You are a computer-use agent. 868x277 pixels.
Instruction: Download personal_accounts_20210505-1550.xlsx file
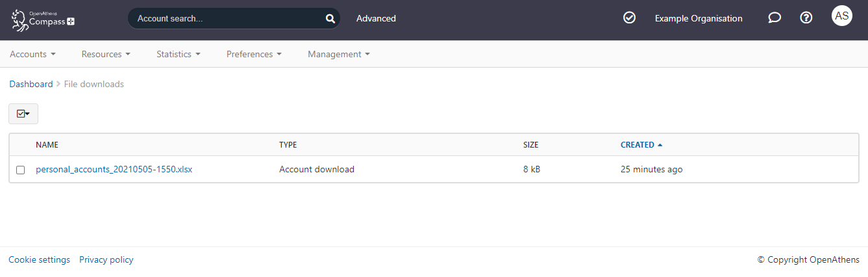(x=114, y=170)
